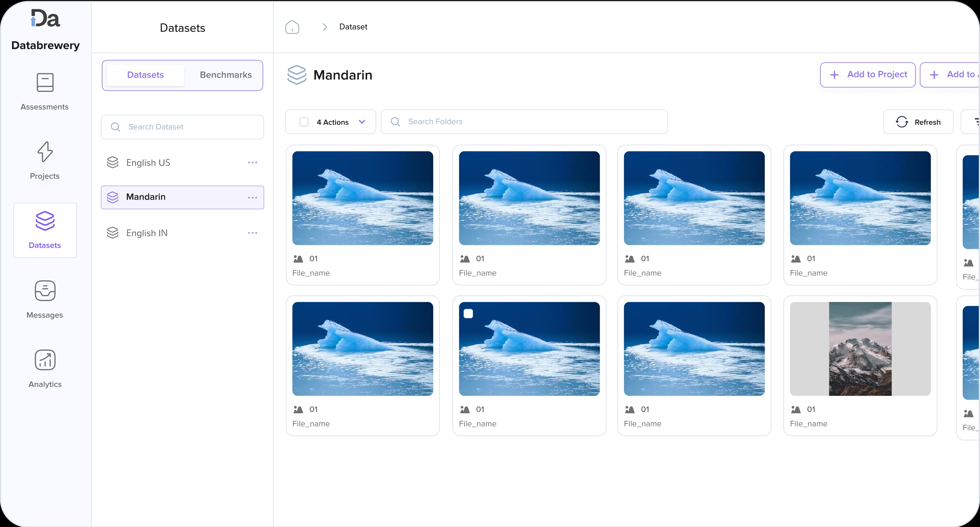Click the Add to Project button
Image resolution: width=980 pixels, height=527 pixels.
(x=867, y=74)
